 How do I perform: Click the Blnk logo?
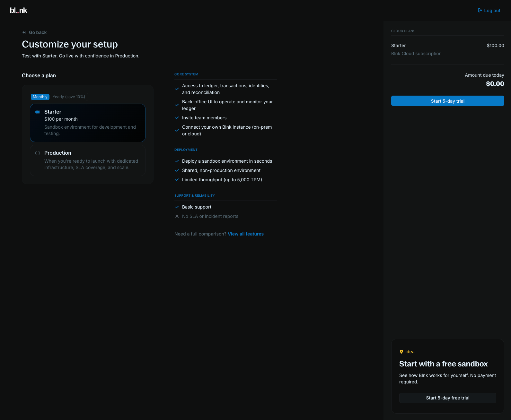(x=18, y=10)
